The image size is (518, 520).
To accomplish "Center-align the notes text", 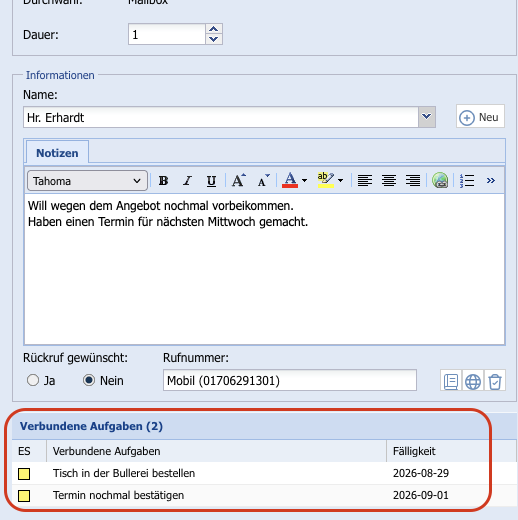I will coord(389,181).
